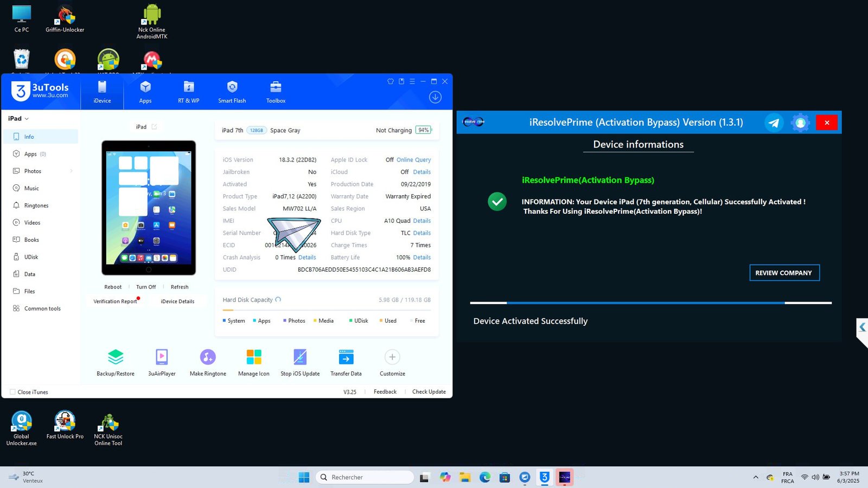Viewport: 868px width, 488px height.
Task: Open iDevice Details
Action: click(x=177, y=301)
